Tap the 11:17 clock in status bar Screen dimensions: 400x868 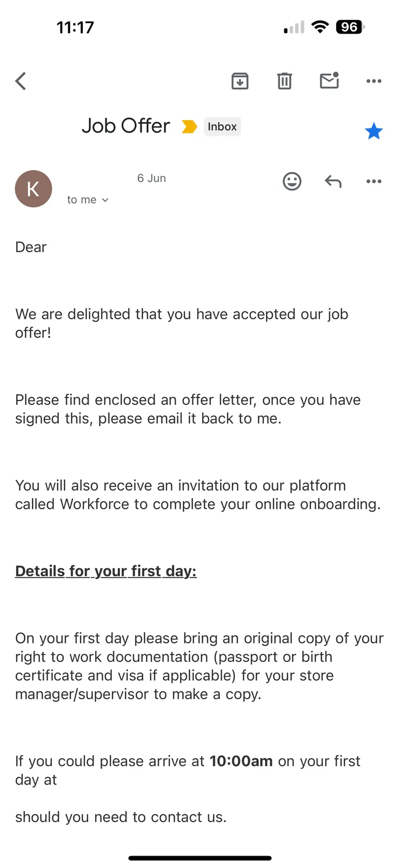click(75, 28)
